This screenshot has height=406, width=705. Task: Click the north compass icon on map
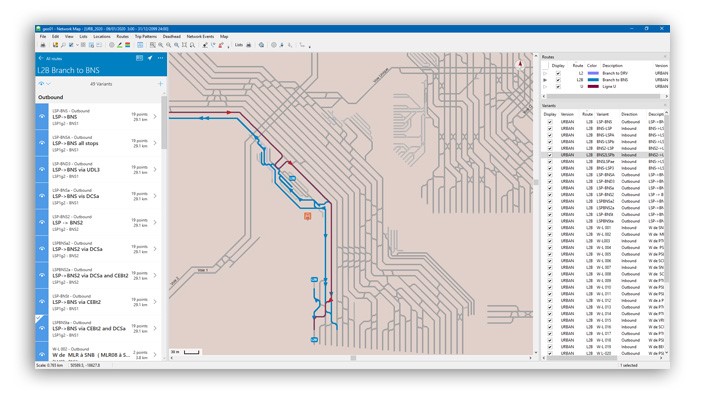point(520,65)
